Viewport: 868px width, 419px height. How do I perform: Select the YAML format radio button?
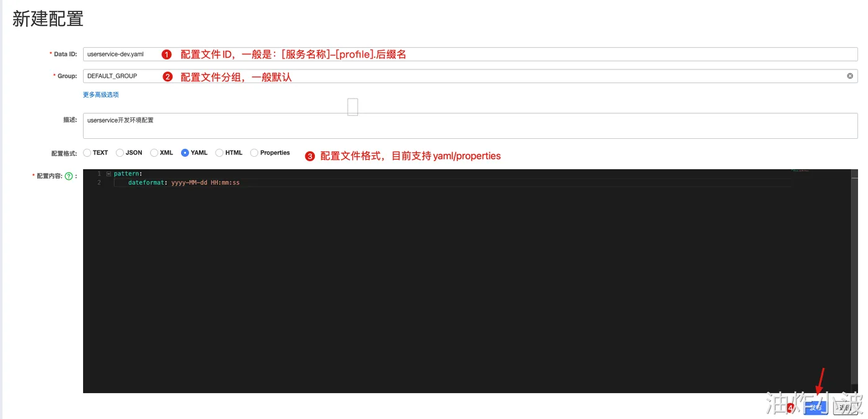coord(185,152)
